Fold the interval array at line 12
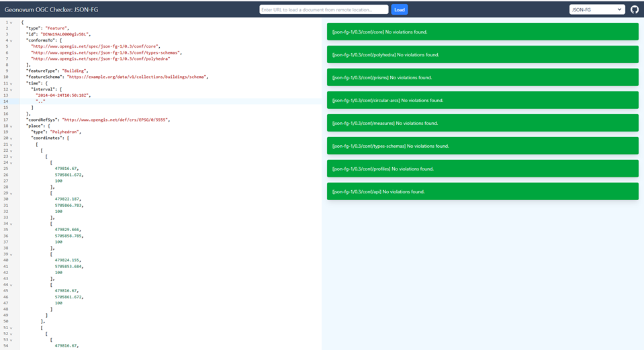Screen dimensions: 644x350 [x=11, y=89]
